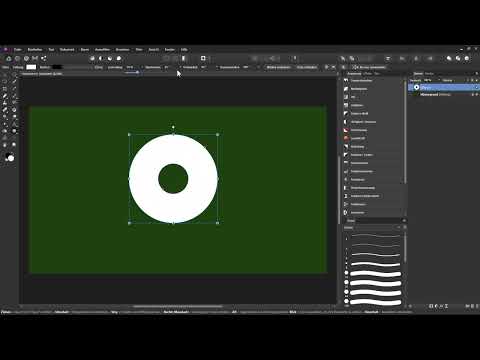Screen dimensions: 480x360
Task: Open the Fenster menu
Action: coord(170,50)
